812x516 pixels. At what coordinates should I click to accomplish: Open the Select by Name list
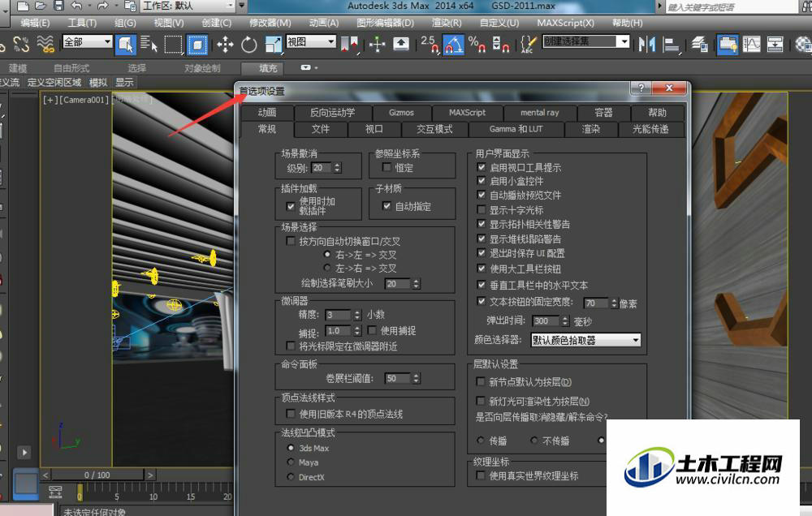pos(149,44)
